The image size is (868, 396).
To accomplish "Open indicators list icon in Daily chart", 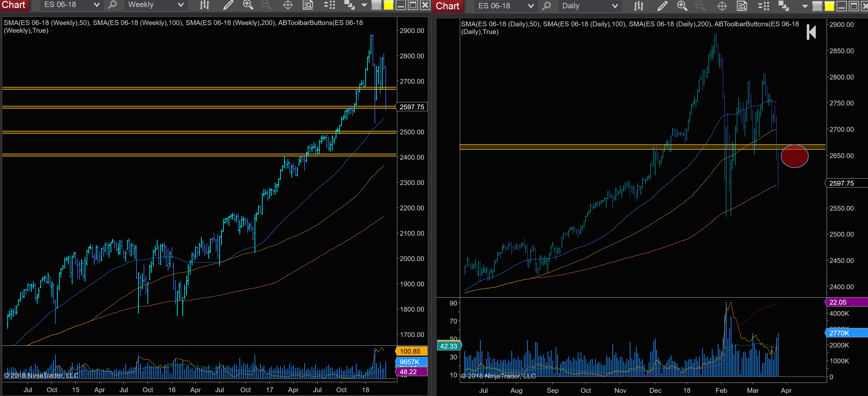I will [x=763, y=6].
